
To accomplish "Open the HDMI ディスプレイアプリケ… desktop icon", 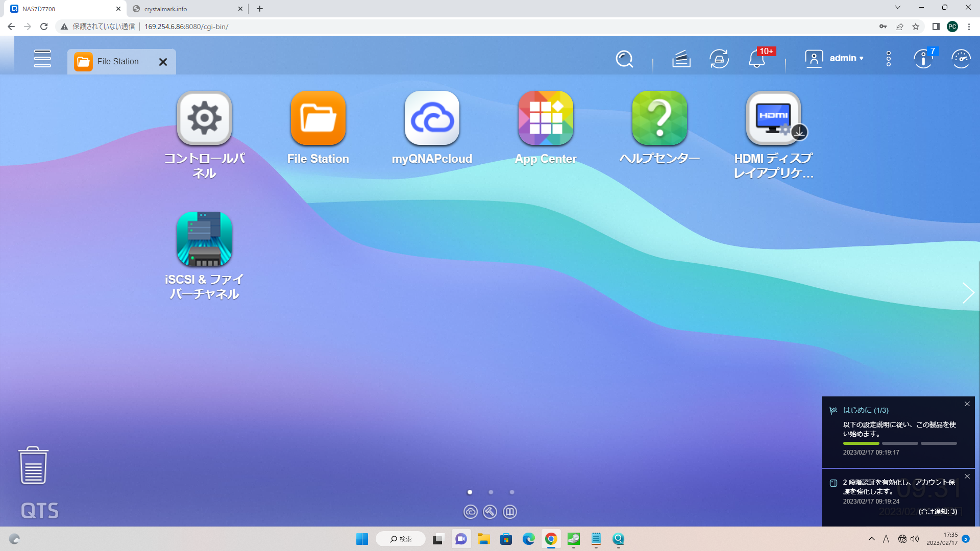I will 774,118.
